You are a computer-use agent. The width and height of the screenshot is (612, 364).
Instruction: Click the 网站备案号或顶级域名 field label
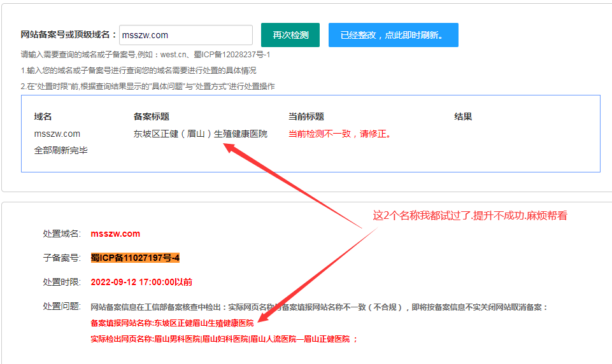point(69,36)
